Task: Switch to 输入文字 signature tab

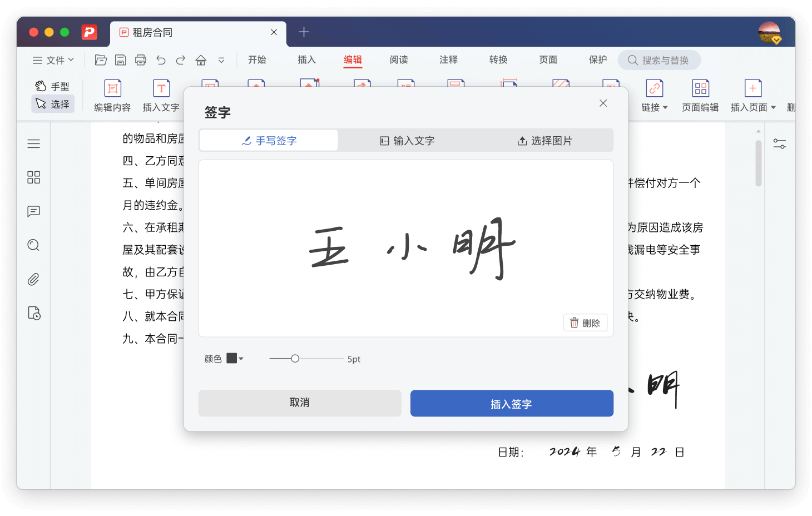Action: [407, 141]
